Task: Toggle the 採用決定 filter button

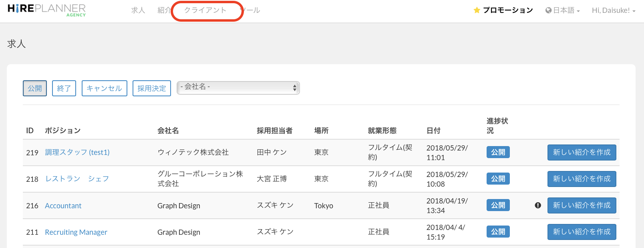Action: 152,88
